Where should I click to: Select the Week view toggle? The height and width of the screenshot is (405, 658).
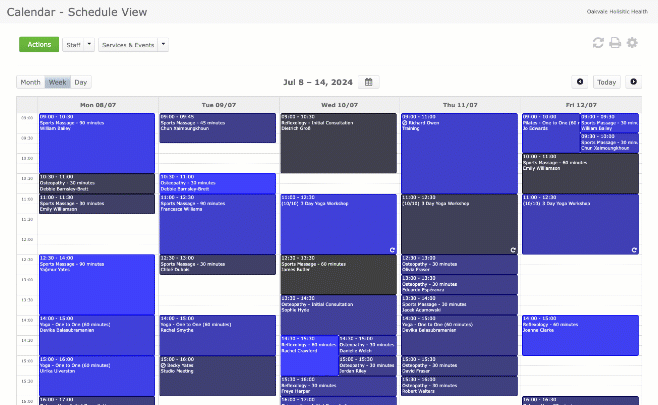pyautogui.click(x=57, y=82)
